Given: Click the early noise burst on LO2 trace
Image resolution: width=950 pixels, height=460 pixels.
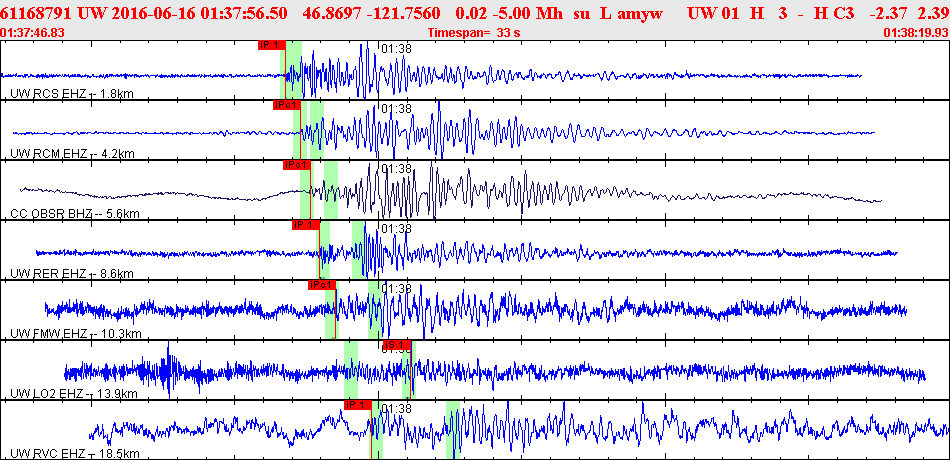Looking at the screenshot, I should [x=170, y=372].
